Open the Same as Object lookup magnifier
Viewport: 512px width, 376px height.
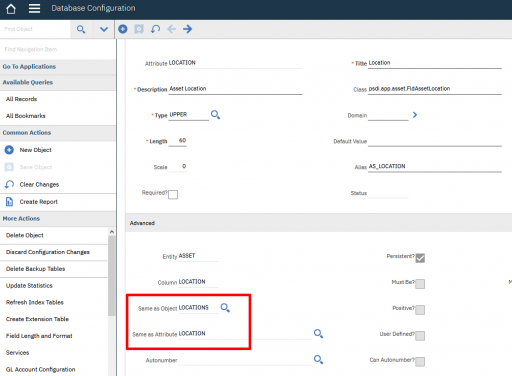pyautogui.click(x=225, y=308)
